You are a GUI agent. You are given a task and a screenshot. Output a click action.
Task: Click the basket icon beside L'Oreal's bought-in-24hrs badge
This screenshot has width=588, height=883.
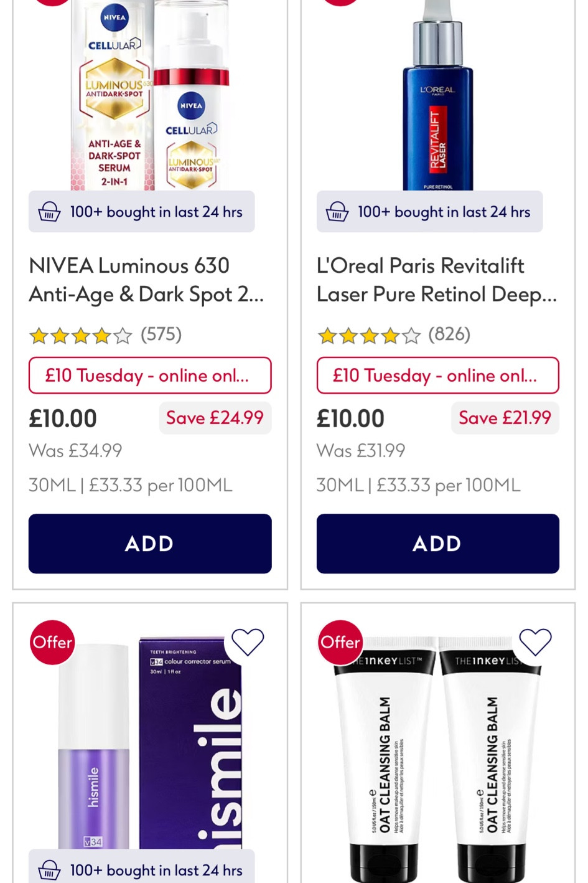[337, 212]
